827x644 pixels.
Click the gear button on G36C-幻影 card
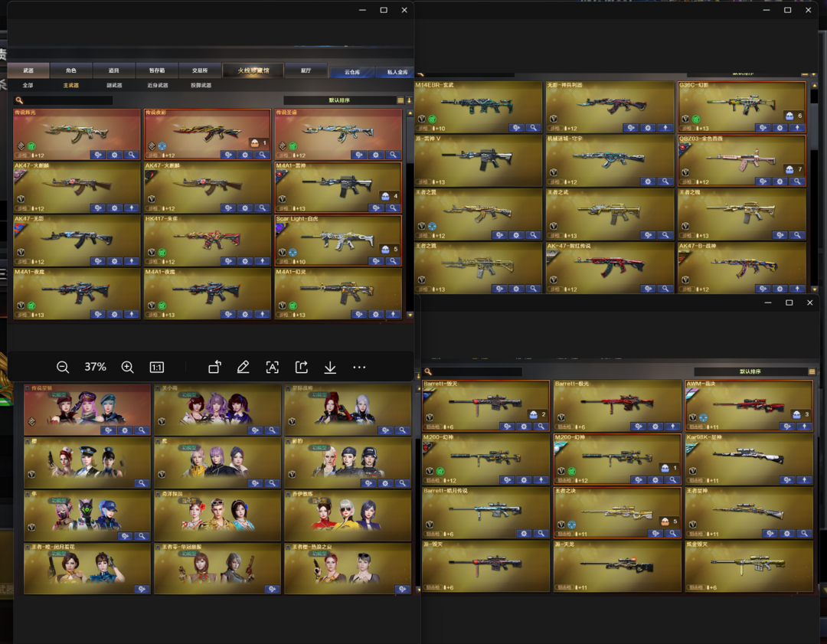click(x=780, y=128)
